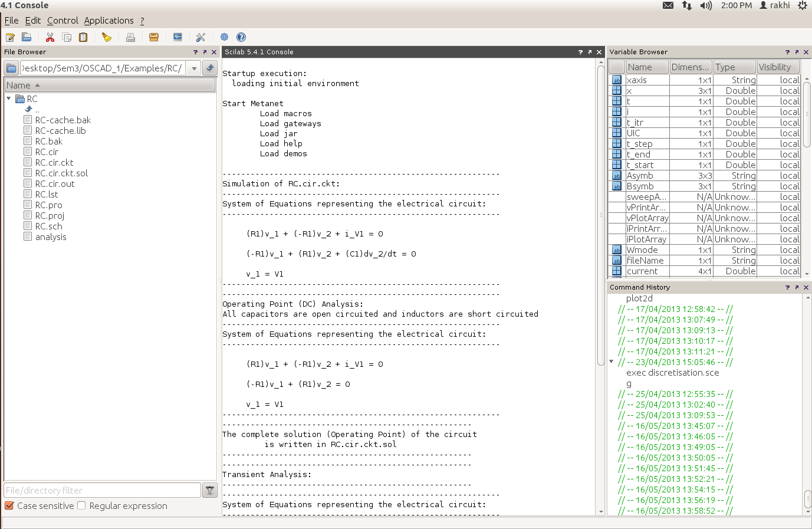Open the Applications menu
Image resolution: width=812 pixels, height=529 pixels.
click(109, 20)
